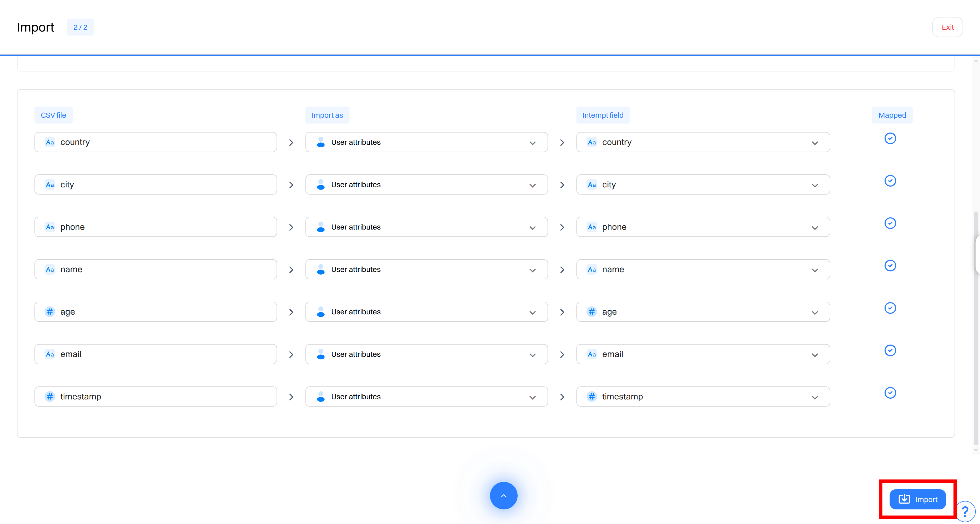
Task: Click the CSV file city field
Action: 156,184
